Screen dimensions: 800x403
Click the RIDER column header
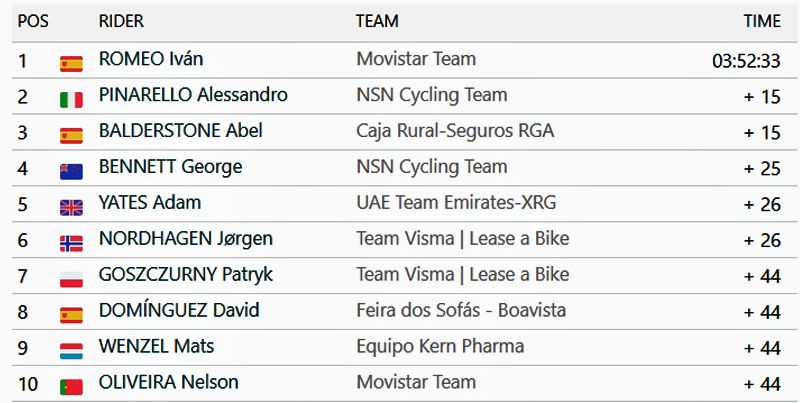click(x=121, y=21)
